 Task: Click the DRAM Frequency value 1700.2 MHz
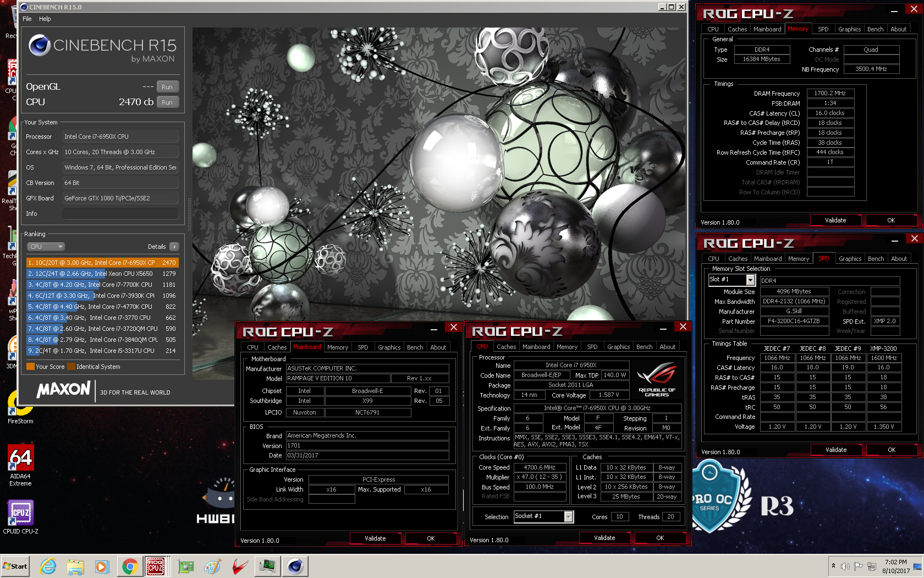tap(830, 93)
